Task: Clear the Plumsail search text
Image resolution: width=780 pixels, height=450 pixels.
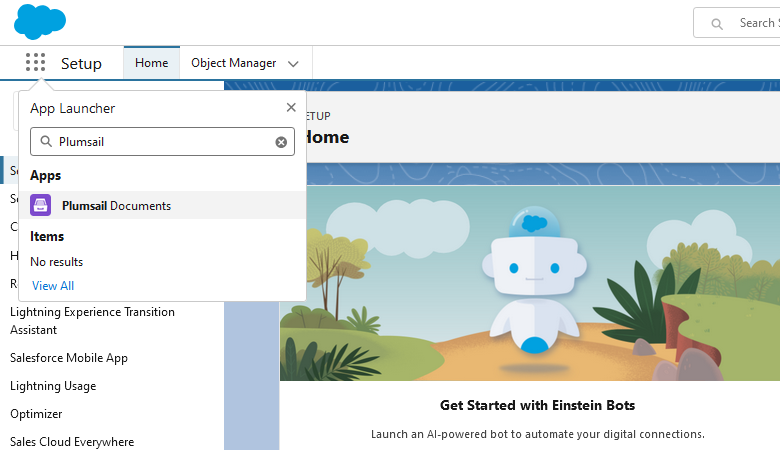Action: pos(281,142)
